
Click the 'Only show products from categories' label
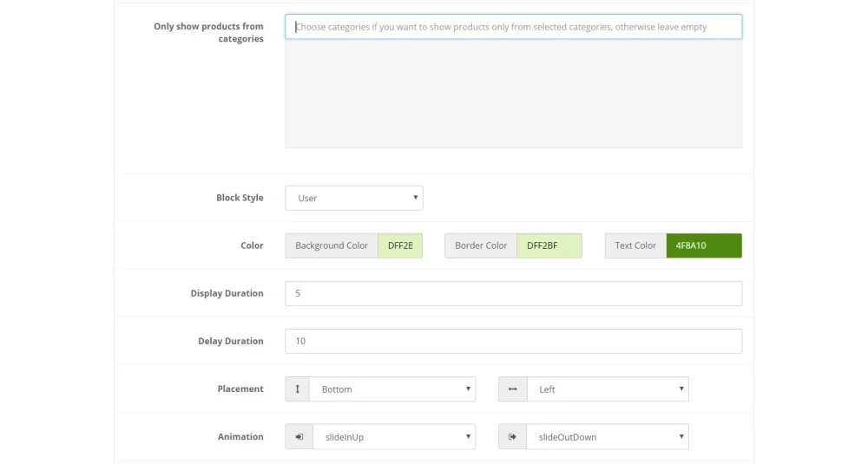(208, 33)
